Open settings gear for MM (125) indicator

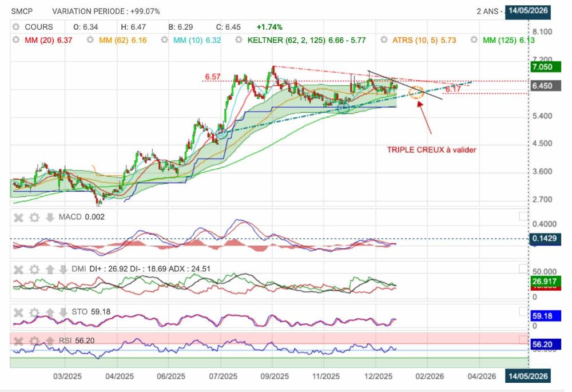tap(474, 40)
